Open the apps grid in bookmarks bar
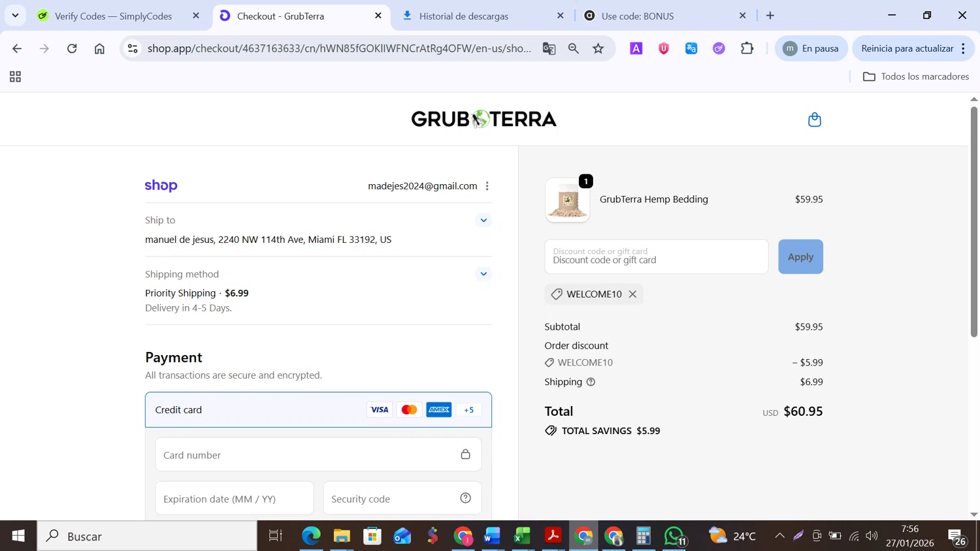Viewport: 980px width, 551px height. click(15, 77)
